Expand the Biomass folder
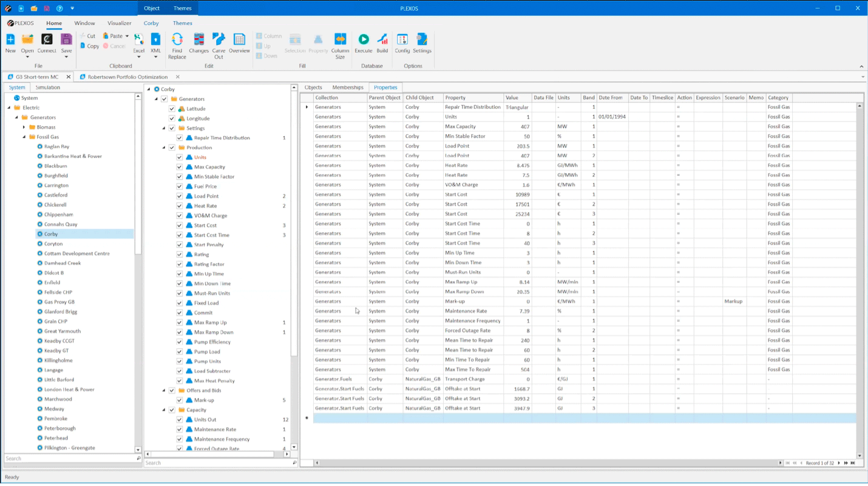Viewport: 868px width, 486px height. (24, 127)
